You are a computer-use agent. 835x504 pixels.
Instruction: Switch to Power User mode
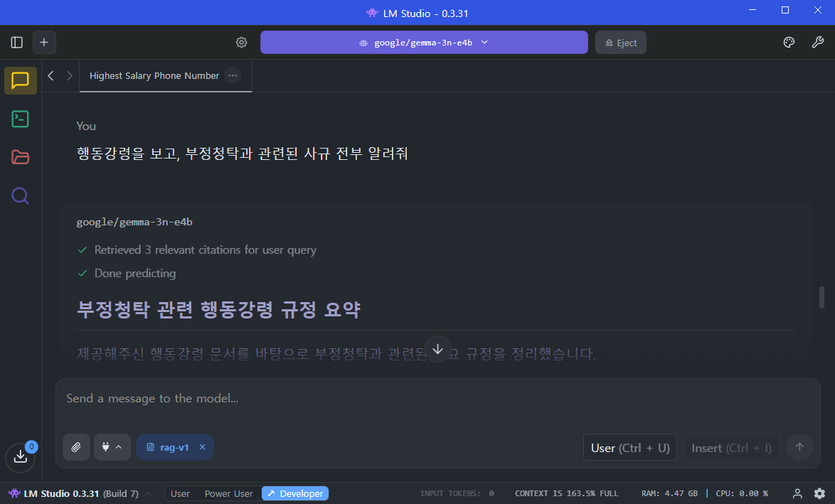point(228,493)
